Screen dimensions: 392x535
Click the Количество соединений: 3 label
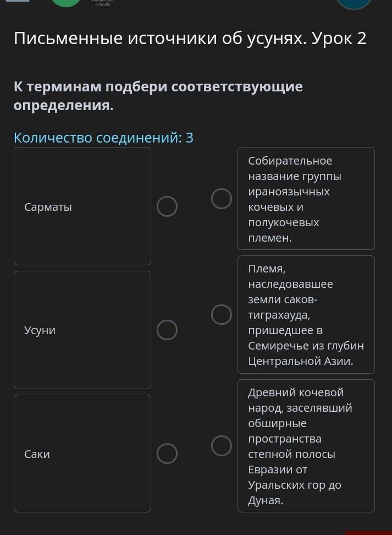click(x=103, y=138)
